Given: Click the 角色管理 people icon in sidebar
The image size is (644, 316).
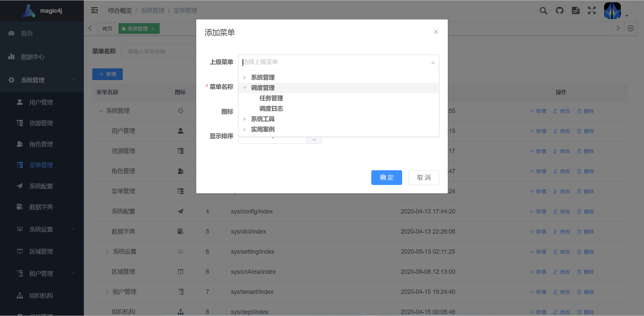Looking at the screenshot, I should tap(20, 144).
